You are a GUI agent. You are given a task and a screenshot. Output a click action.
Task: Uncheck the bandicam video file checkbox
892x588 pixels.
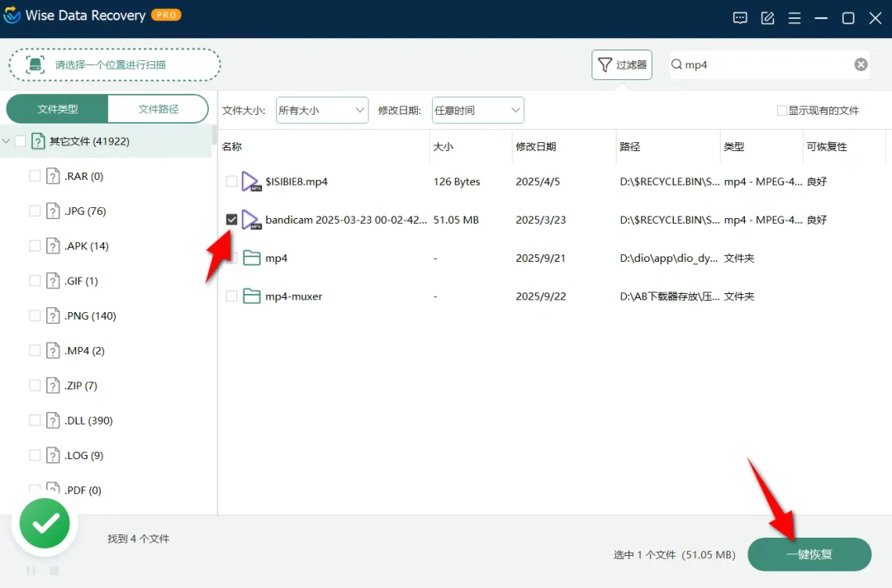tap(232, 220)
